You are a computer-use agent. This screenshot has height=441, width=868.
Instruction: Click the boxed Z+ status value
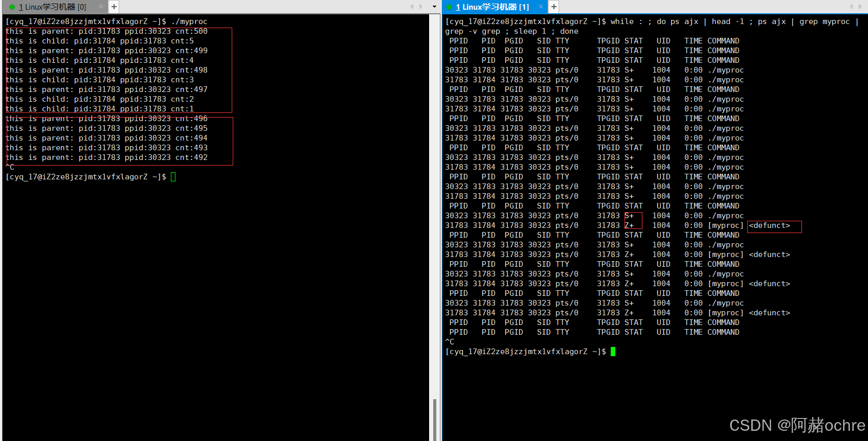pyautogui.click(x=629, y=225)
